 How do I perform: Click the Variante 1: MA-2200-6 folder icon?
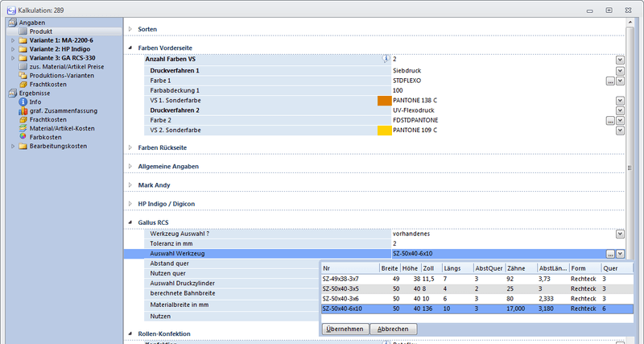(x=23, y=40)
